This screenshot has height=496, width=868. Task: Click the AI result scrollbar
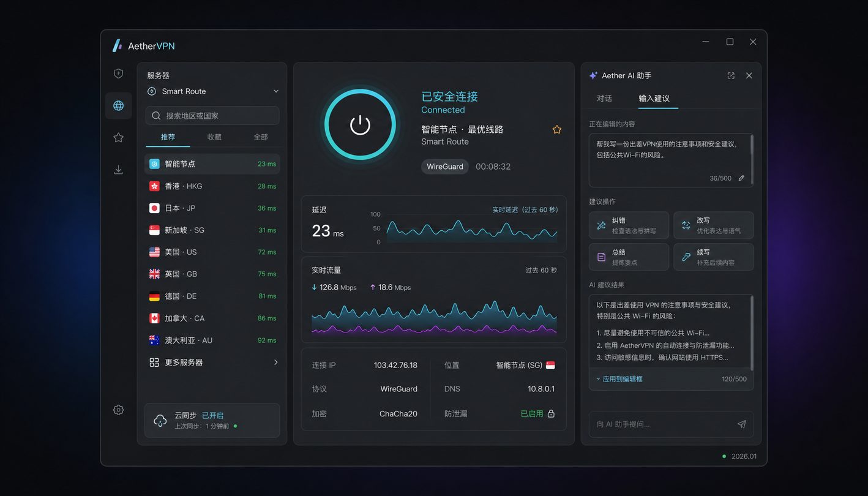coord(752,334)
